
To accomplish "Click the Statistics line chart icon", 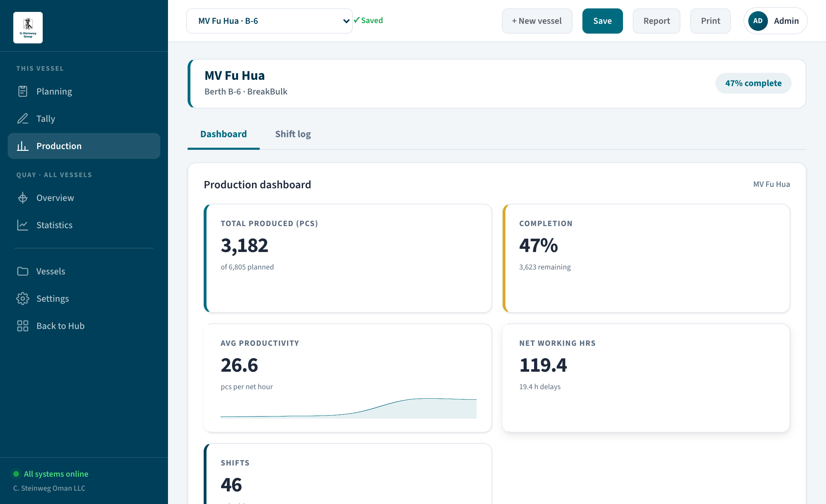I will (x=23, y=225).
